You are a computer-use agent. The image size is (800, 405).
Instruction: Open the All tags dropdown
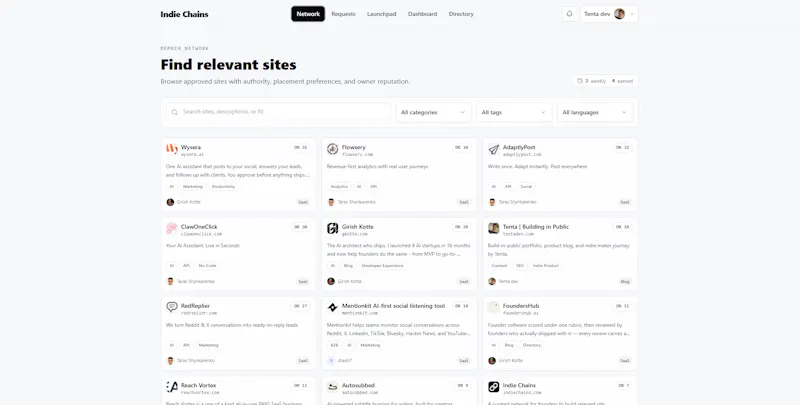[514, 112]
